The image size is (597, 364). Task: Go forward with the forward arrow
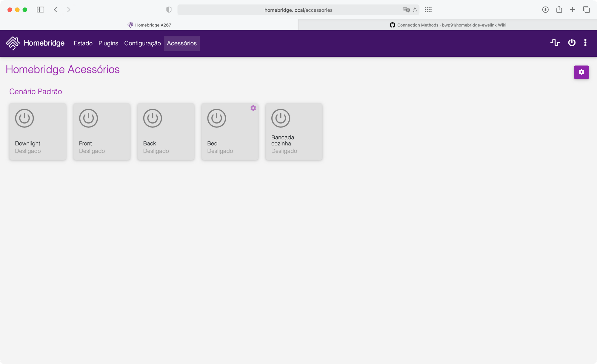pyautogui.click(x=69, y=10)
